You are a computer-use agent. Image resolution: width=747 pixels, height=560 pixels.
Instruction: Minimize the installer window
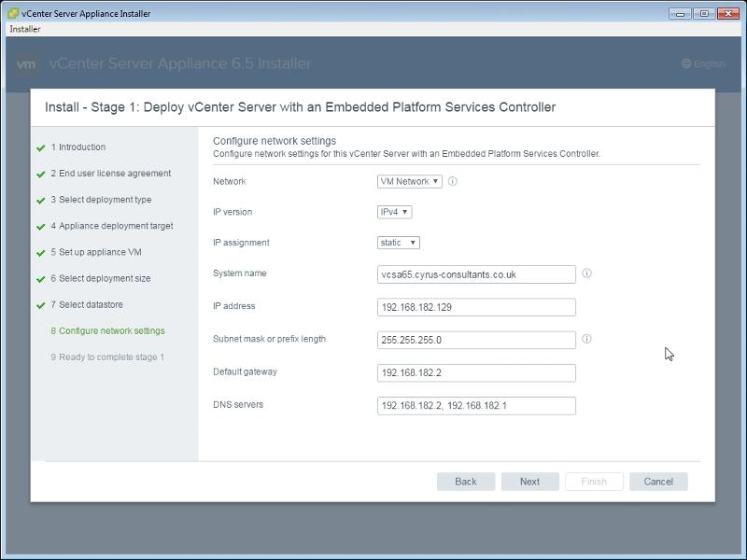pos(681,14)
